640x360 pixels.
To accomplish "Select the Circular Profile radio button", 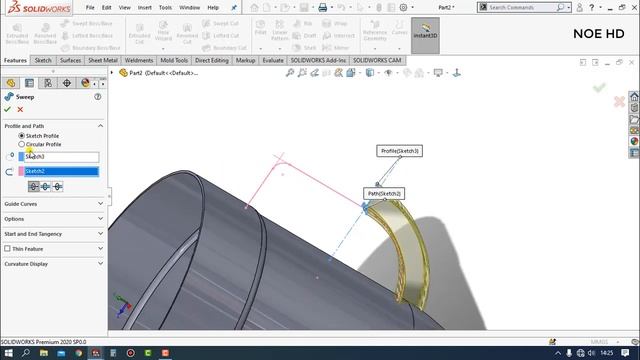I will (x=22, y=144).
